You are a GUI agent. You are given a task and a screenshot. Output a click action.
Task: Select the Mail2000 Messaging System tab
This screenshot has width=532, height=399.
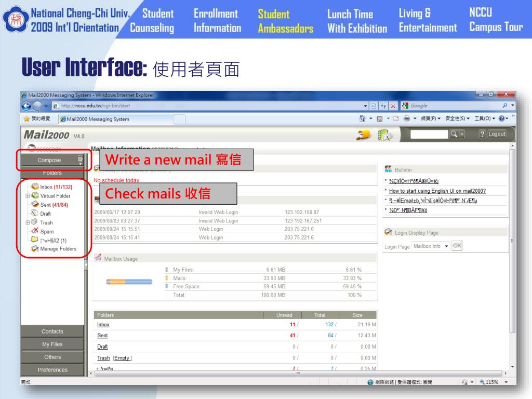click(116, 119)
